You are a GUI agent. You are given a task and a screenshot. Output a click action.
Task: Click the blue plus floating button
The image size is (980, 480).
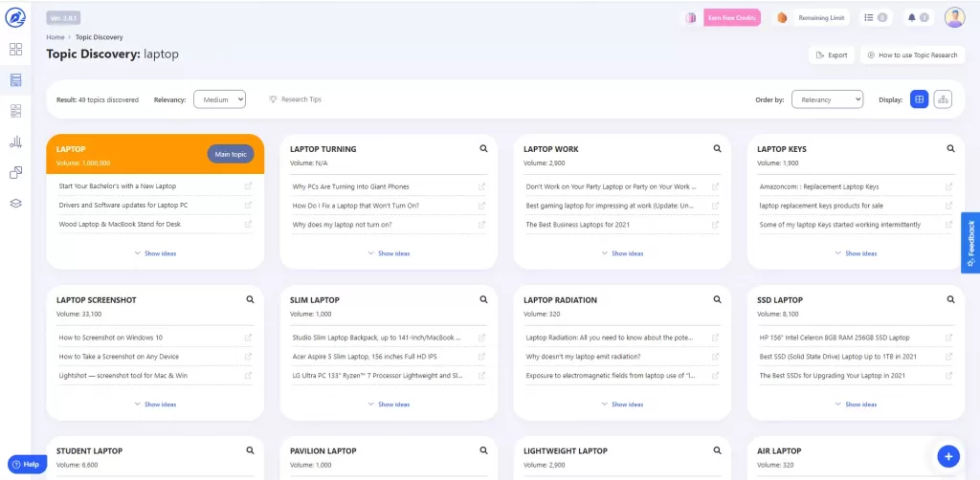pos(948,456)
